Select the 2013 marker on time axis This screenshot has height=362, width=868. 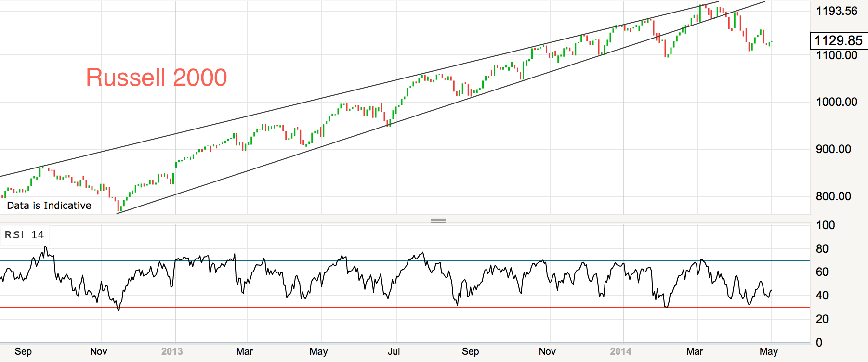pos(172,351)
